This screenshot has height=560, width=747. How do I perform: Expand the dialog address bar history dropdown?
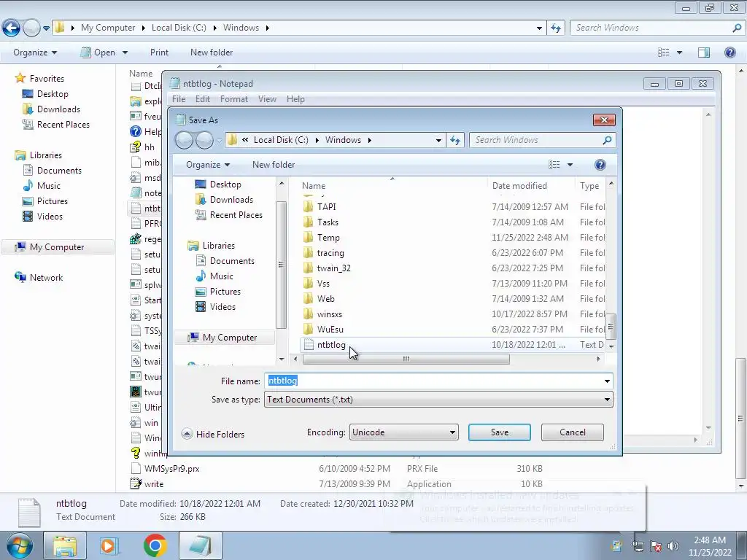[x=438, y=140]
